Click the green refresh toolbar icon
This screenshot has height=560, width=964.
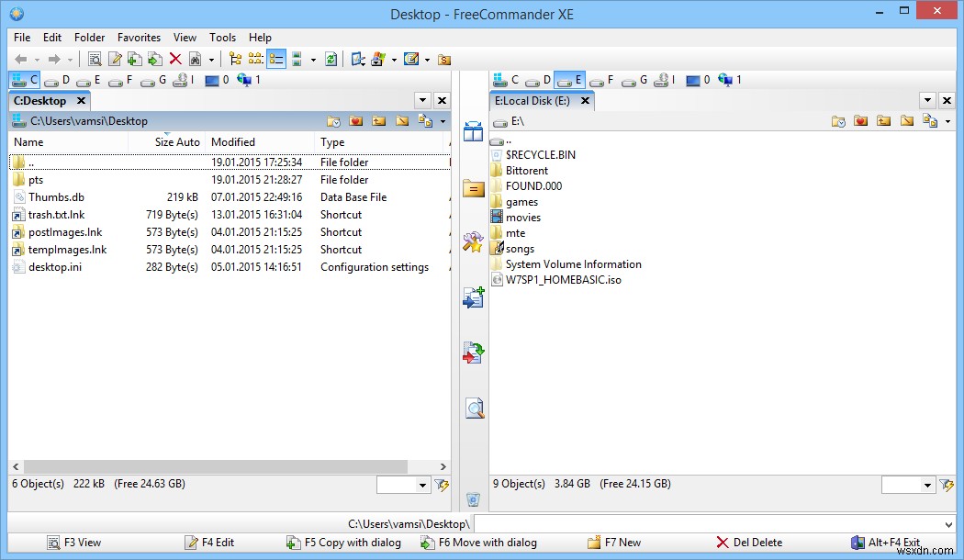pos(331,59)
